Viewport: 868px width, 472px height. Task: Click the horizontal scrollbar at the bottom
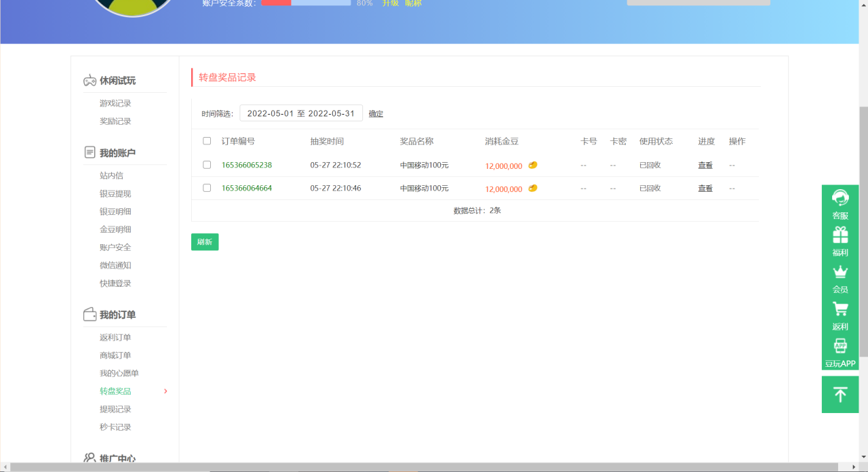click(427, 467)
